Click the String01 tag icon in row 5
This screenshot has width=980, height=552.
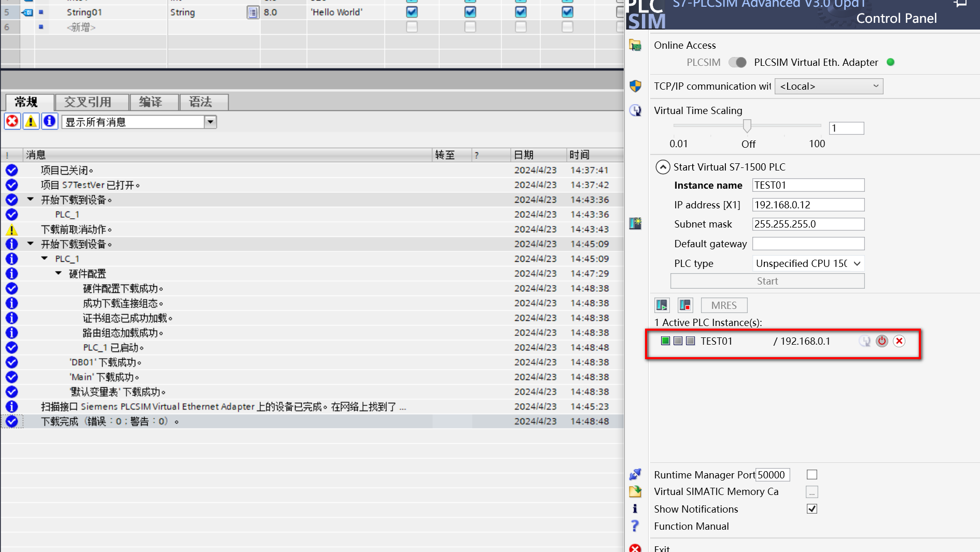pos(27,12)
